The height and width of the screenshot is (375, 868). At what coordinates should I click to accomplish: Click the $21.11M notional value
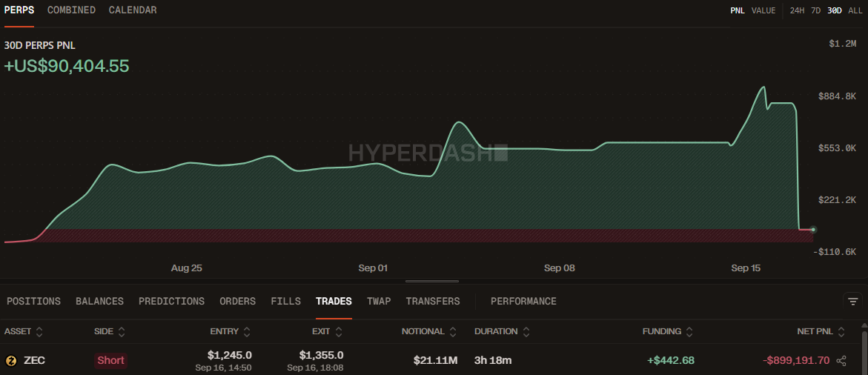[436, 361]
